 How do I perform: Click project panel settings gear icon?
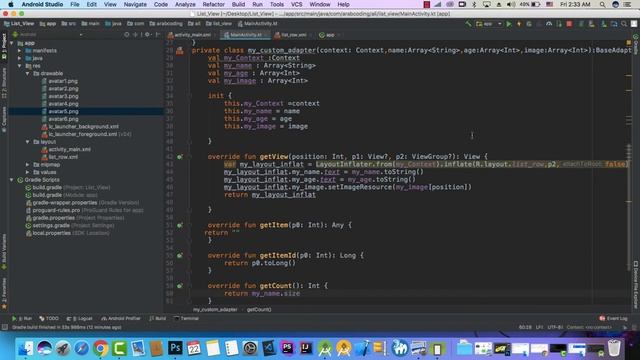(x=147, y=35)
